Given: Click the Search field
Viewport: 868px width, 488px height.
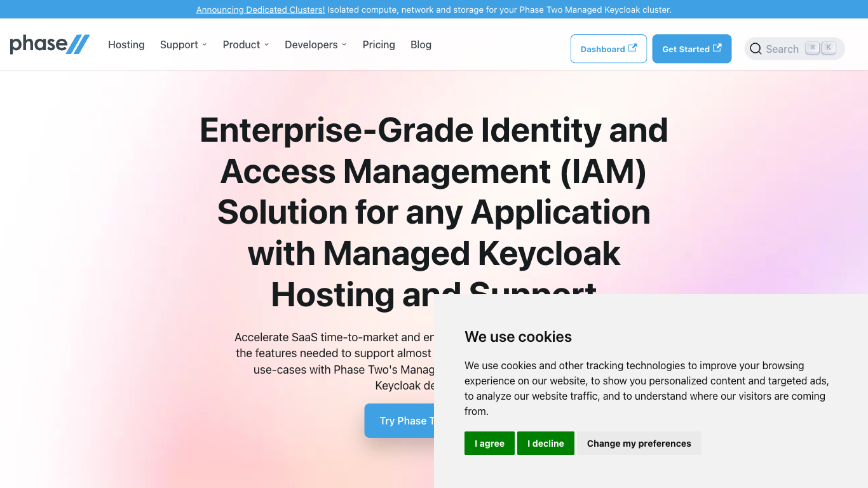Looking at the screenshot, I should (794, 49).
